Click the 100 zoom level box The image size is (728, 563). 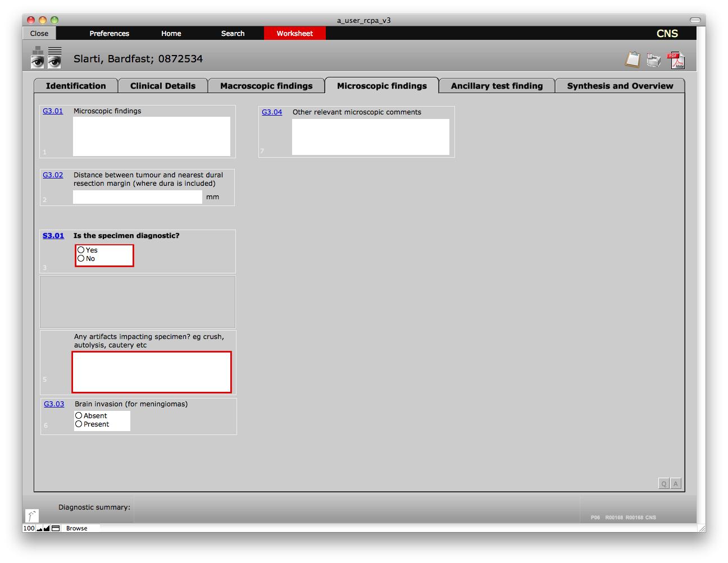click(29, 528)
